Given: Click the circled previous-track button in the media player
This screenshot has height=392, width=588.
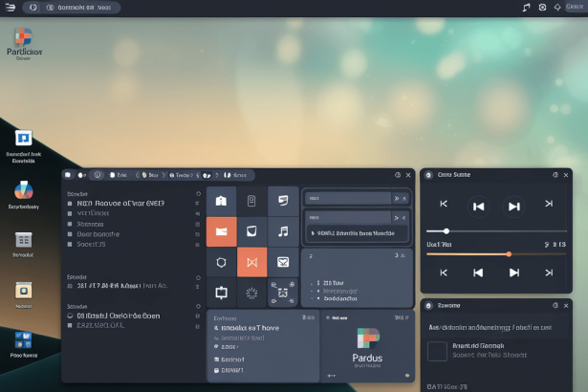Looking at the screenshot, I should tap(478, 207).
